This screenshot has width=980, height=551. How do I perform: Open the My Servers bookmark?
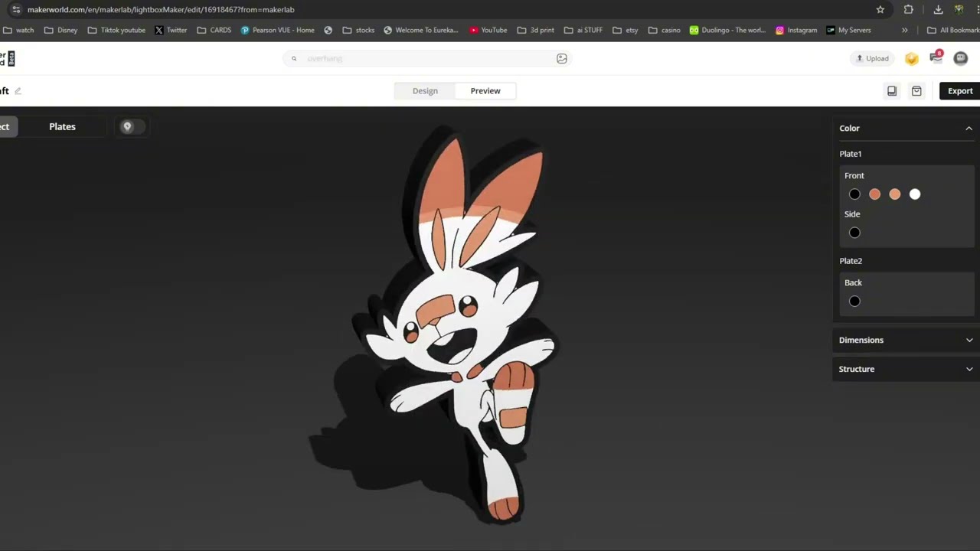[x=848, y=30]
